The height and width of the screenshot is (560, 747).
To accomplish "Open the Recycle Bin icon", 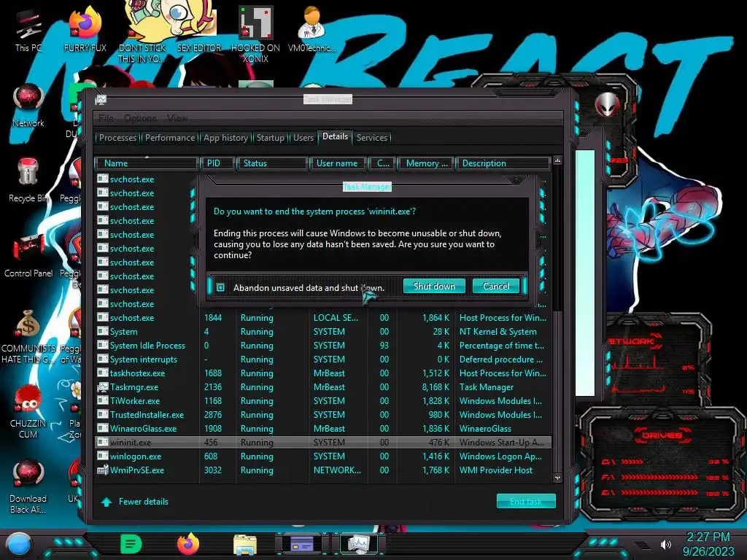I will (x=28, y=181).
